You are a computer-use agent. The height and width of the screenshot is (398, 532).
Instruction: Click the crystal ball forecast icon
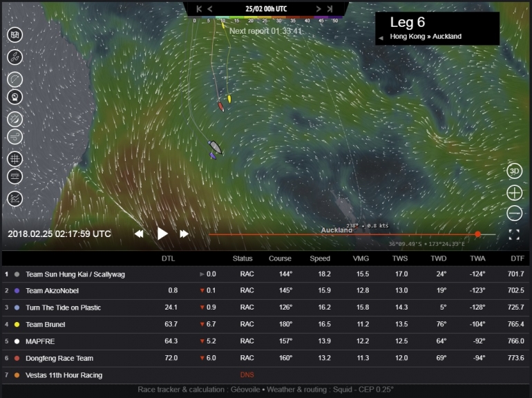tap(15, 97)
